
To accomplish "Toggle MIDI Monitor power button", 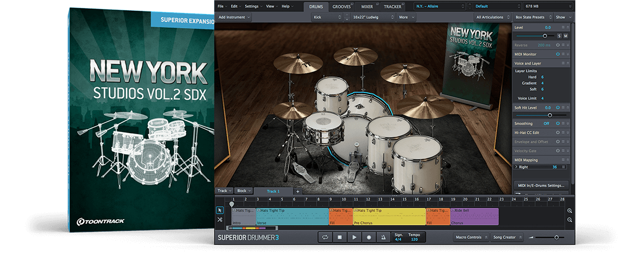I will tap(558, 54).
